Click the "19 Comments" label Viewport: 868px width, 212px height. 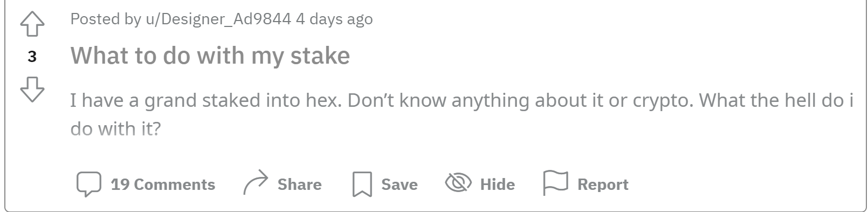point(163,184)
